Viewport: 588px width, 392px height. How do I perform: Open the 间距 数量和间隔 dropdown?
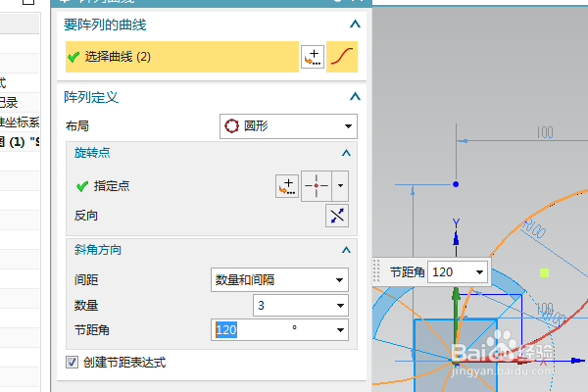pyautogui.click(x=279, y=280)
